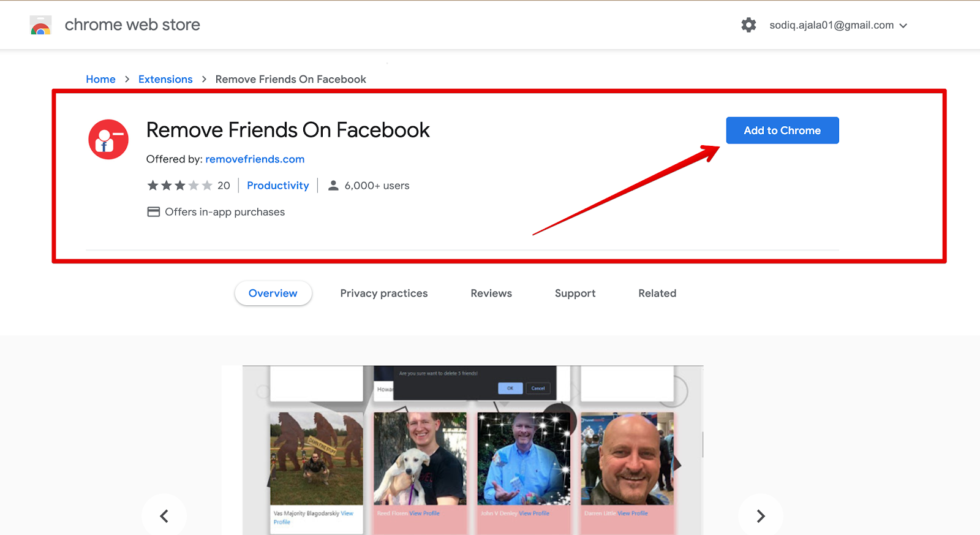Click the Chrome Web Store logo icon
Image resolution: width=980 pixels, height=535 pixels.
40,25
